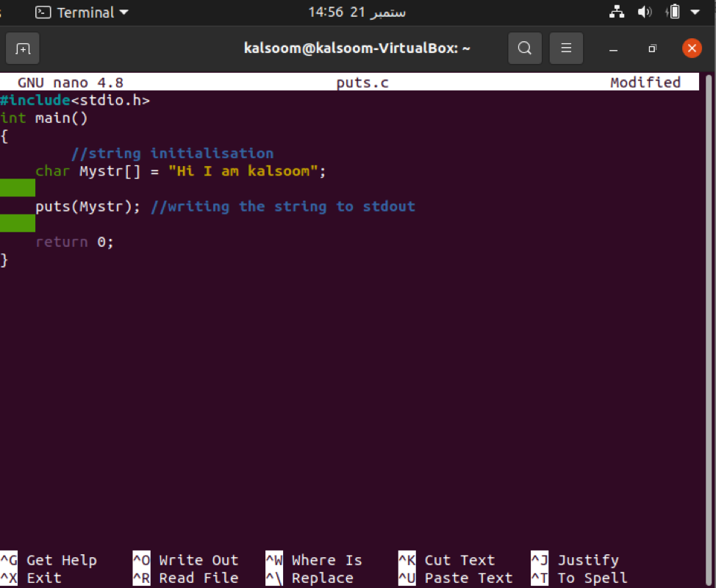Click the battery status icon
This screenshot has width=716, height=588.
pyautogui.click(x=673, y=12)
